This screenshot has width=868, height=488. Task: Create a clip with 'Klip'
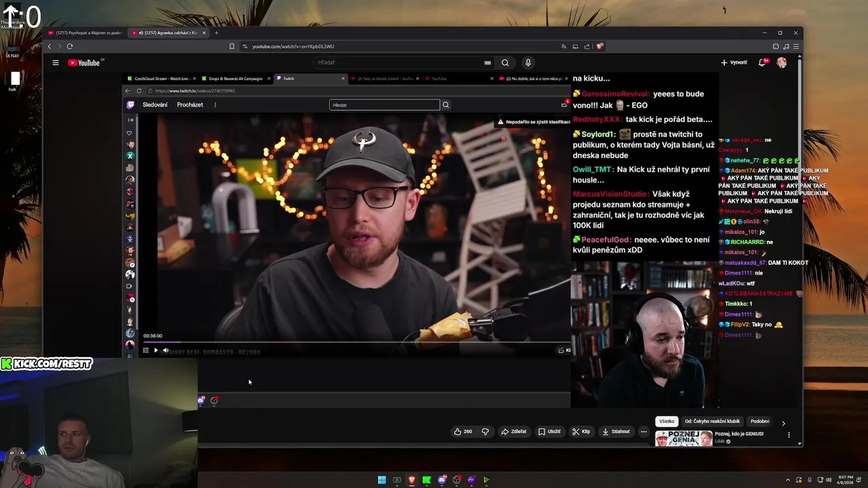(581, 431)
